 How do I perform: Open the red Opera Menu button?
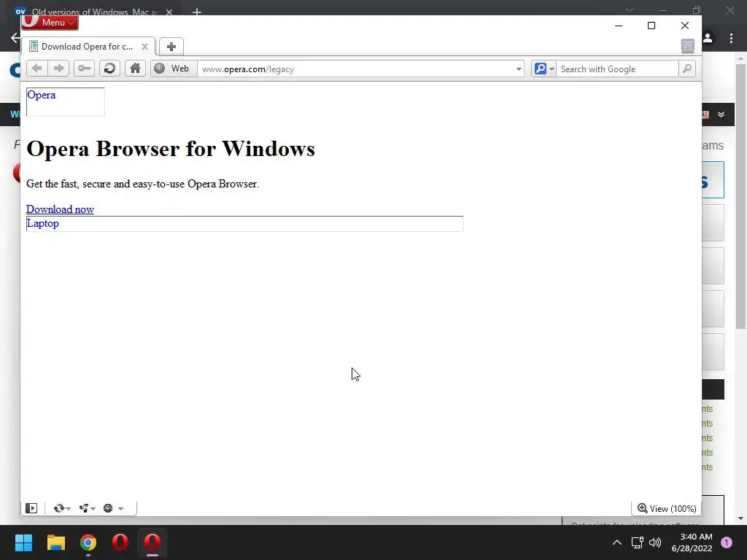[x=50, y=22]
